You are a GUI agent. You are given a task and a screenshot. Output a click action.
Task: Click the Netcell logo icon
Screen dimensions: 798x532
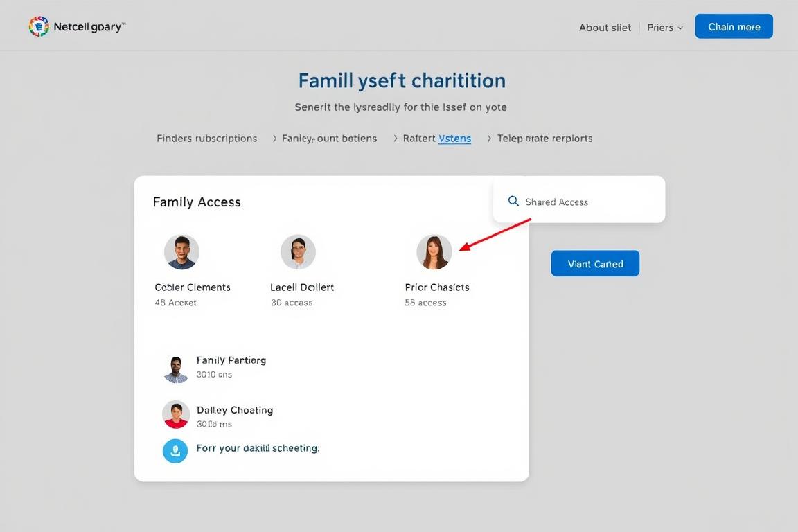(39, 26)
